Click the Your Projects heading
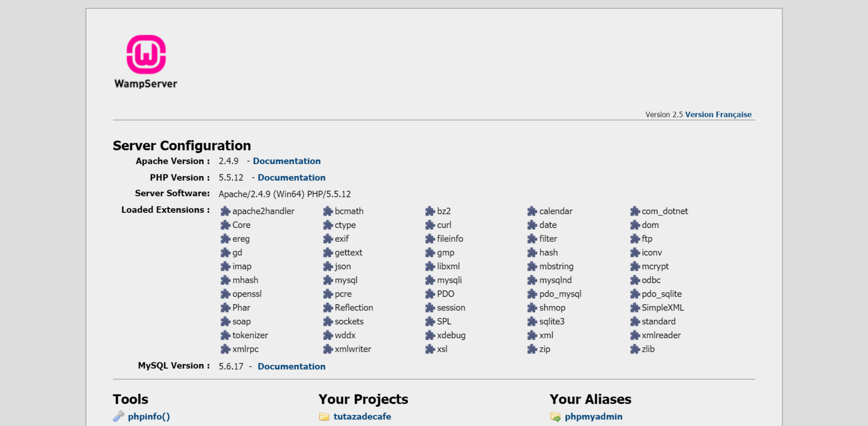The height and width of the screenshot is (426, 868). 363,399
